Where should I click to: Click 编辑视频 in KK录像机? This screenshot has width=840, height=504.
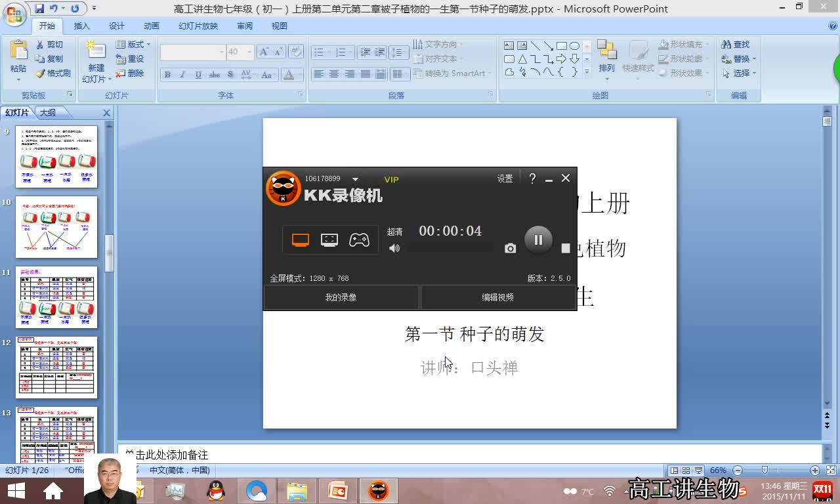497,297
